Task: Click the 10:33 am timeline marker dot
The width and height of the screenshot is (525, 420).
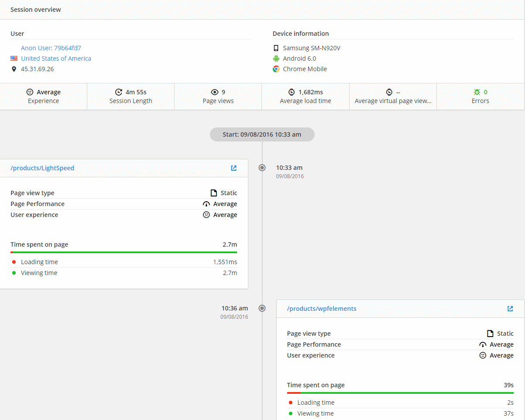Action: coord(262,168)
